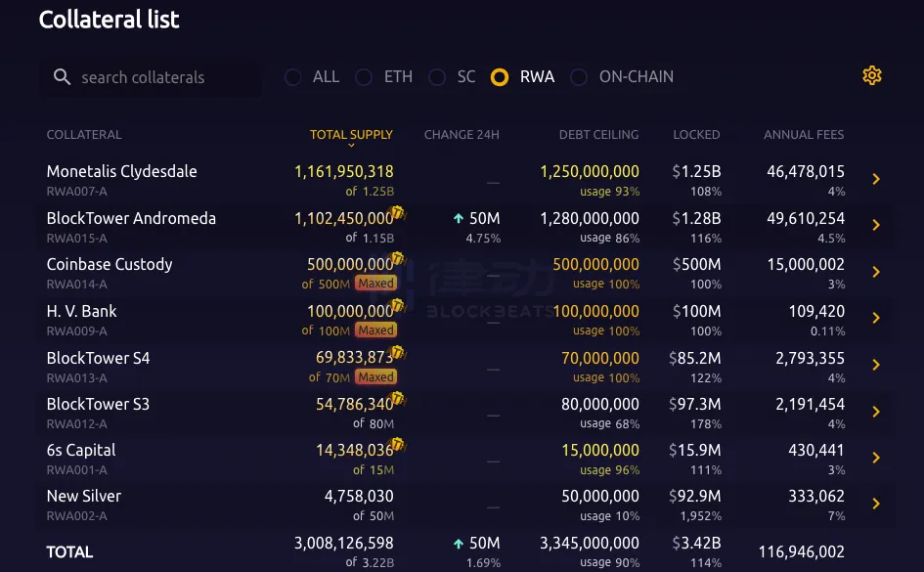Viewport: 924px width, 572px height.
Task: Click the Maxed badge for H. V. Bank
Action: [x=375, y=330]
